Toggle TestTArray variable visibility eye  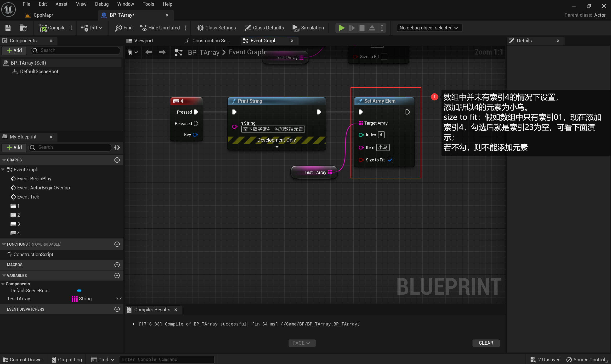[x=119, y=299]
